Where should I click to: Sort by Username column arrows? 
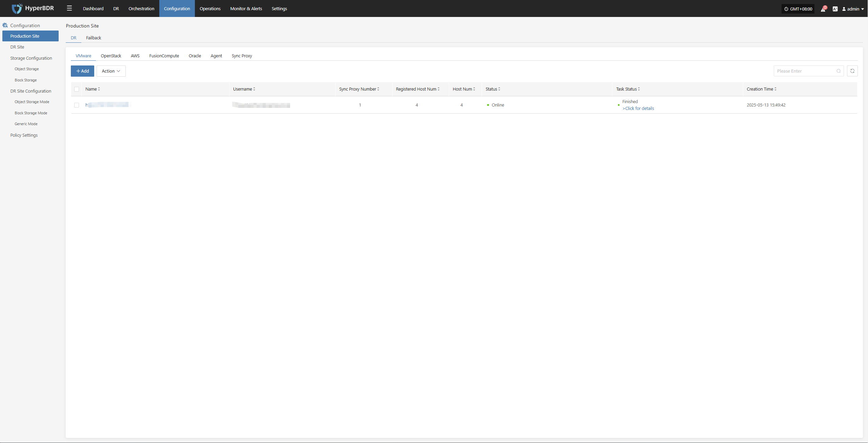click(254, 89)
